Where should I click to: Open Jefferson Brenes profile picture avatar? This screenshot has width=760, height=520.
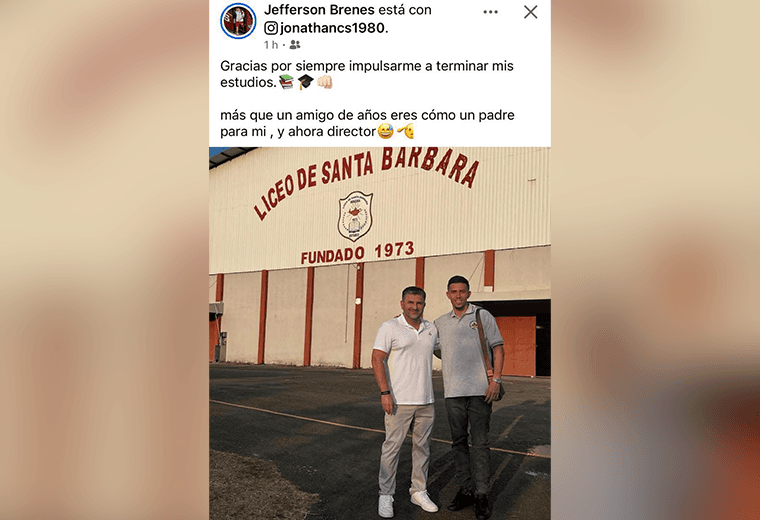point(238,21)
